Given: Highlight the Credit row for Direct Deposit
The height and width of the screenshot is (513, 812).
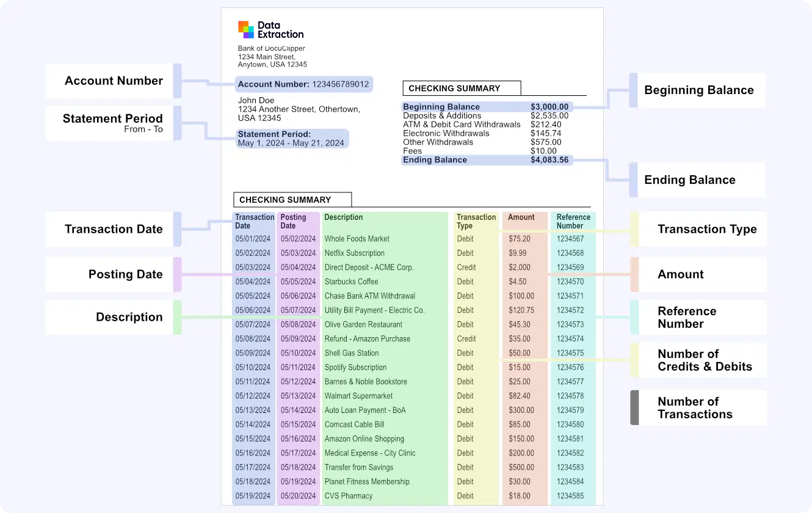Looking at the screenshot, I should [x=385, y=267].
